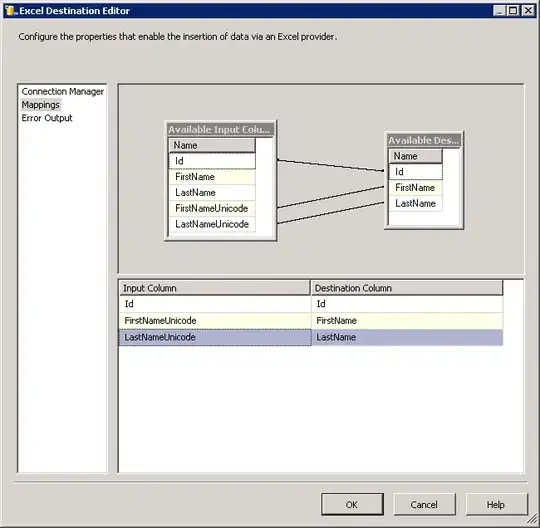Open the Connection Manager page
The height and width of the screenshot is (528, 540).
click(62, 92)
